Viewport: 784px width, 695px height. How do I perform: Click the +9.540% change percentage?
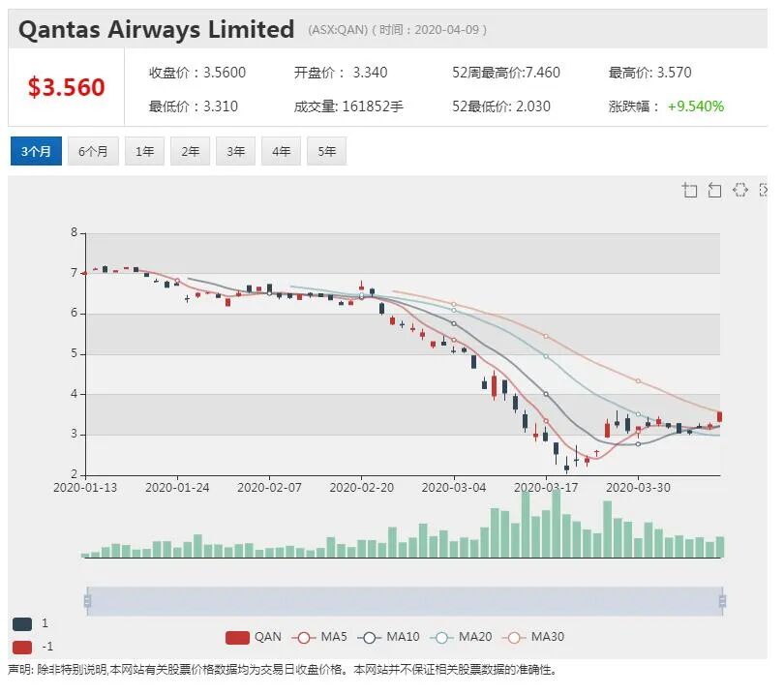tap(696, 106)
